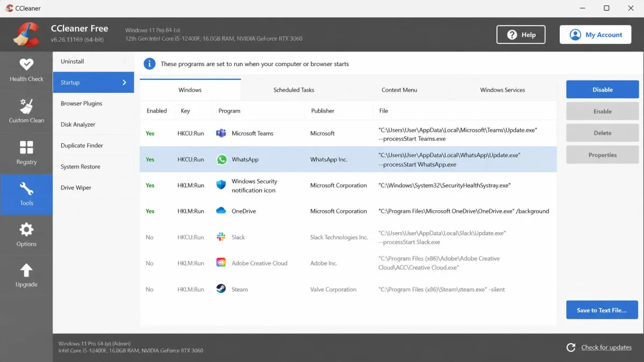Click the Valve Corporation publisher cell

coord(333,290)
